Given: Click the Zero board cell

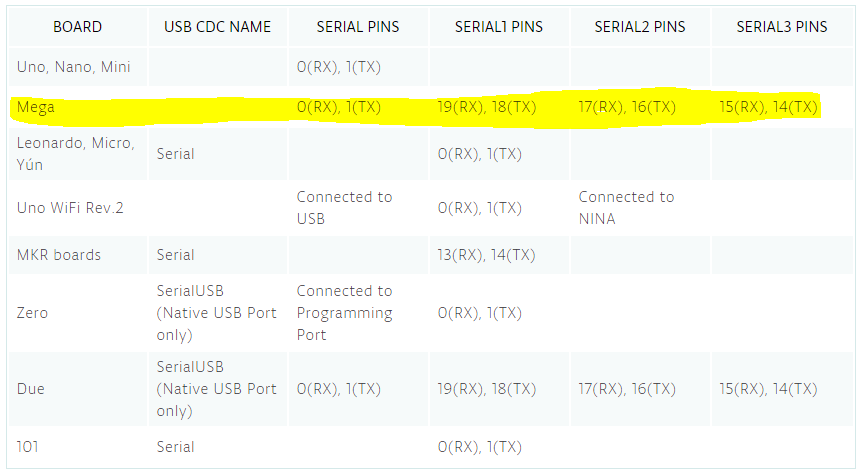Looking at the screenshot, I should click(x=33, y=313).
